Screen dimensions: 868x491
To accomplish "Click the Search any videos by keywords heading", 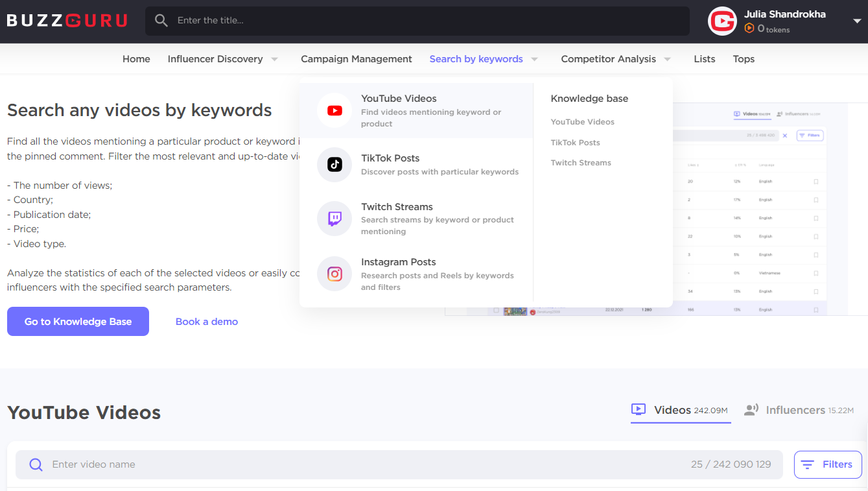I will click(139, 110).
